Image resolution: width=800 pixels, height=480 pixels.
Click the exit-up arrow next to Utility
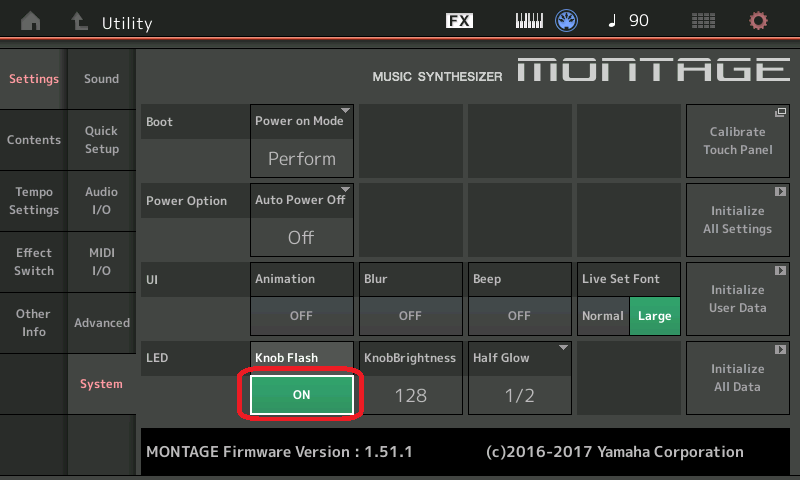pyautogui.click(x=79, y=21)
